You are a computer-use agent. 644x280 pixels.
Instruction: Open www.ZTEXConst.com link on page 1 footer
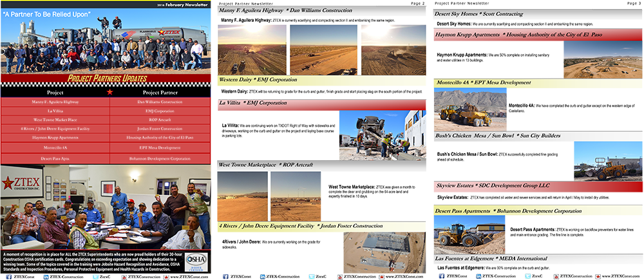click(x=188, y=277)
